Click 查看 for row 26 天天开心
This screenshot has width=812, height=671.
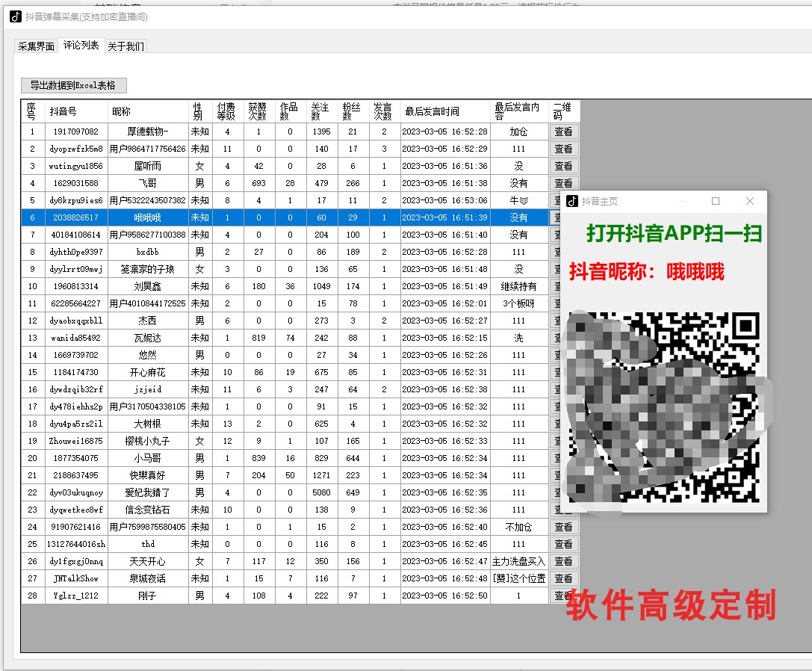[563, 561]
